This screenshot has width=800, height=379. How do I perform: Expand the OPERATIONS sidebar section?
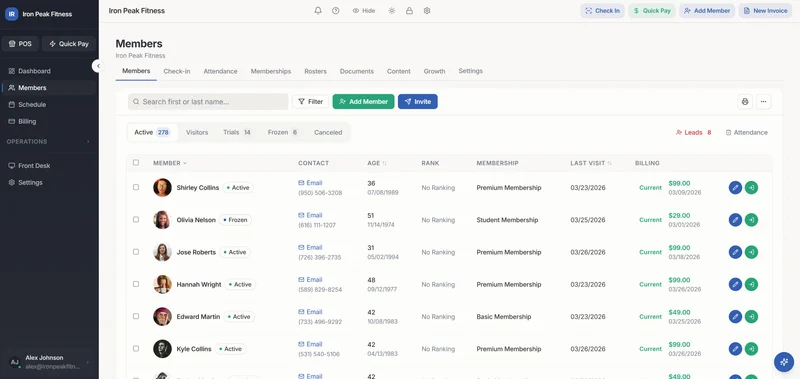(x=48, y=141)
